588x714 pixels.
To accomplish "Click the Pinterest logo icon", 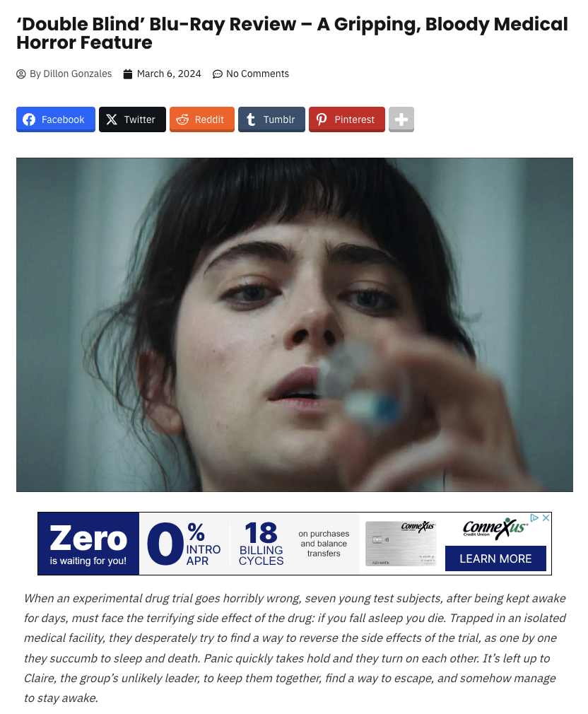I will [x=322, y=119].
